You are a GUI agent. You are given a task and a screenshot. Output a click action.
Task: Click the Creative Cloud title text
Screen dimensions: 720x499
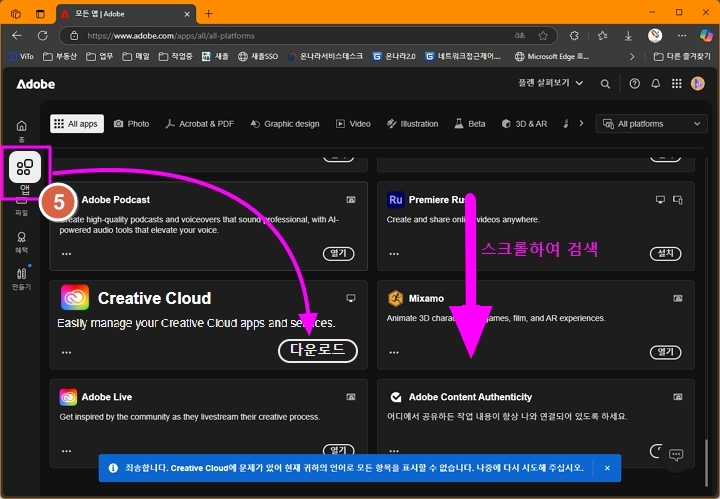coord(154,298)
